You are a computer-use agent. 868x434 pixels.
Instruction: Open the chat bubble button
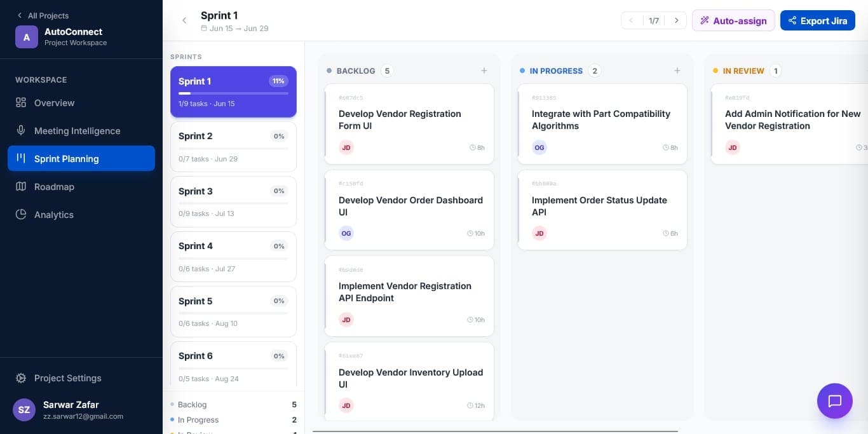(835, 401)
